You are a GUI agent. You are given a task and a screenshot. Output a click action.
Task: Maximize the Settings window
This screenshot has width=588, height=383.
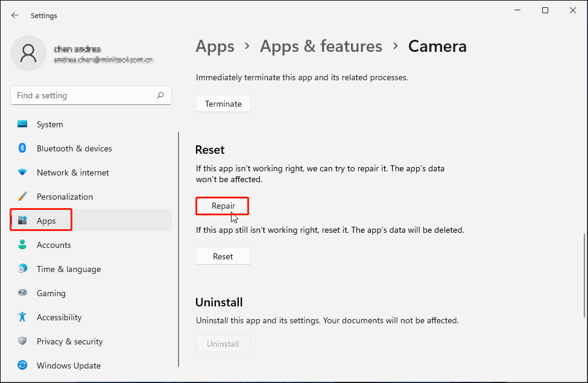click(x=545, y=10)
